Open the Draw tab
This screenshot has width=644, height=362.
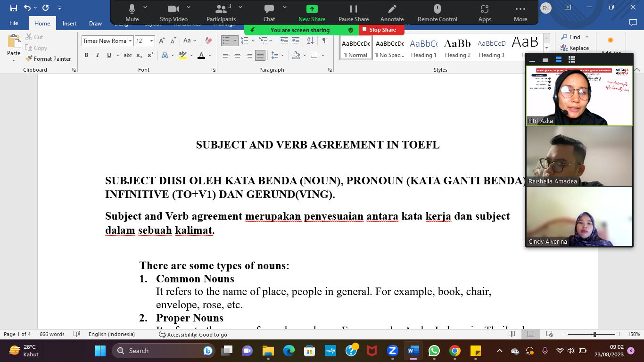click(x=95, y=23)
